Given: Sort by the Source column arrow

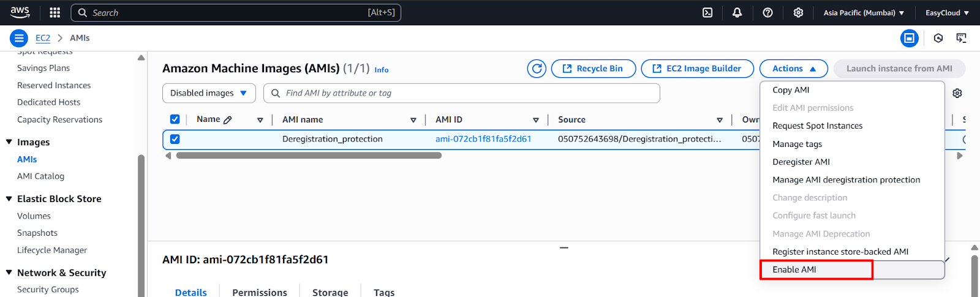Looking at the screenshot, I should 720,120.
